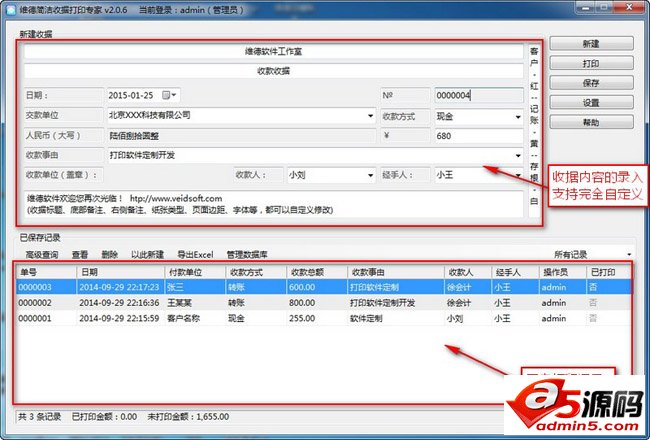Click the receipt number field 0000004
Screen dimensions: 650x440
pyautogui.click(x=479, y=95)
